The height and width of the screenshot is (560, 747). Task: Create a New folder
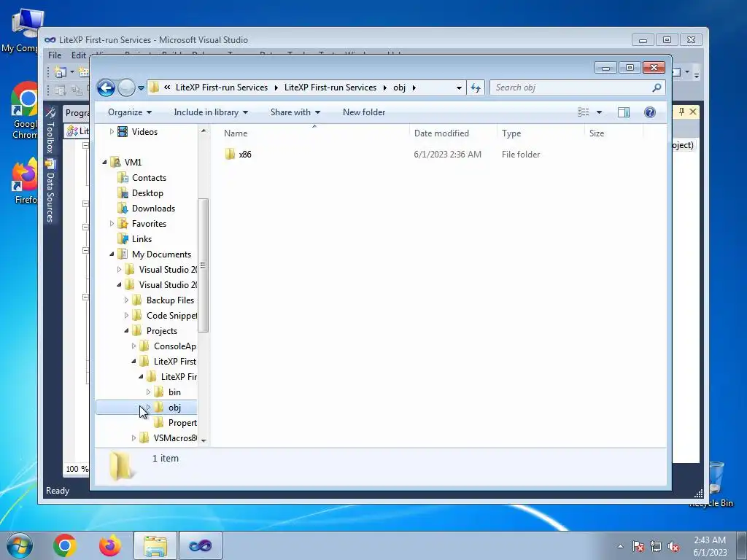pos(364,112)
